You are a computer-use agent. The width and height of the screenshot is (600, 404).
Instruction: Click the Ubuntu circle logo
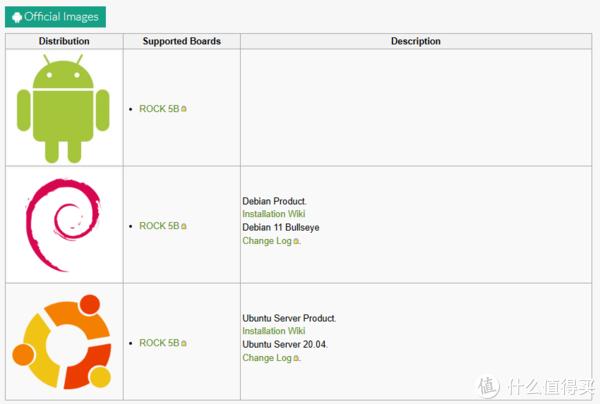point(62,342)
